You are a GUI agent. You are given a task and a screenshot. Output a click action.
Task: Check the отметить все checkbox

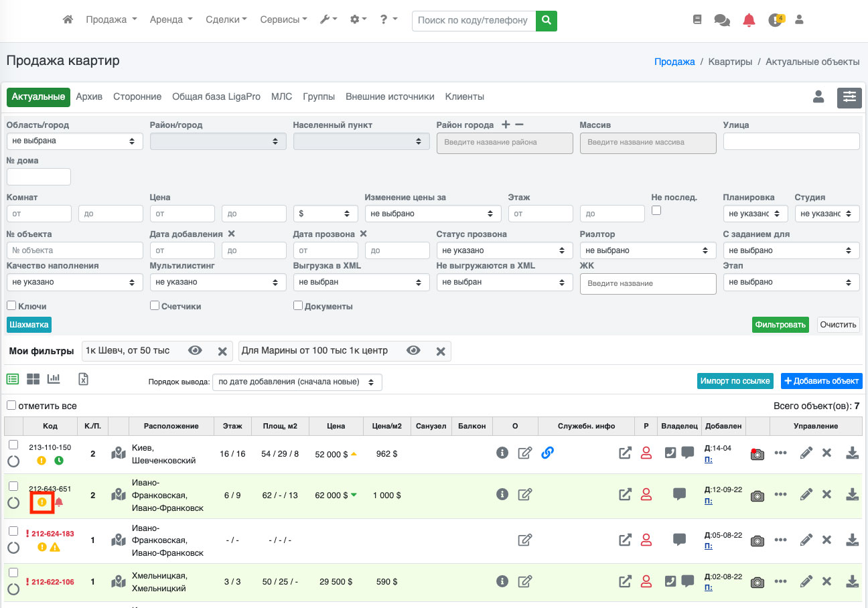(11, 406)
